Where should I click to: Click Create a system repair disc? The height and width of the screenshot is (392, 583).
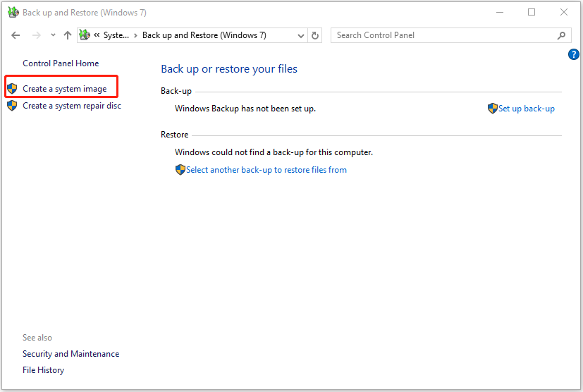72,106
